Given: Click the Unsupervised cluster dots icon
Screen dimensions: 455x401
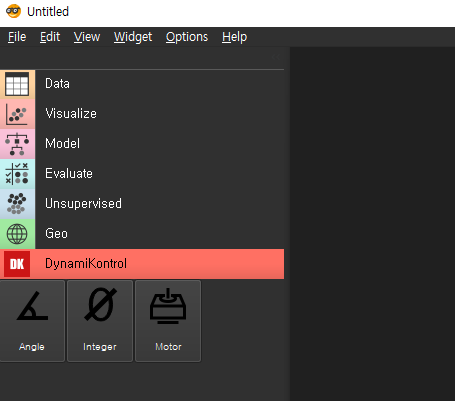Looking at the screenshot, I should pyautogui.click(x=16, y=204).
